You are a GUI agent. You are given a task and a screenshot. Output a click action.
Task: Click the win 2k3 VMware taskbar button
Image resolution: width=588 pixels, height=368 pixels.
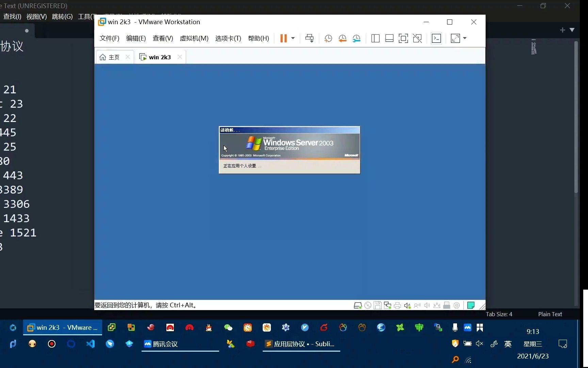coord(63,328)
